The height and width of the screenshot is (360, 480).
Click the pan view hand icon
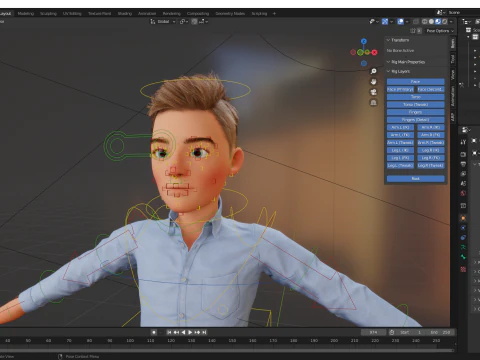point(374,82)
